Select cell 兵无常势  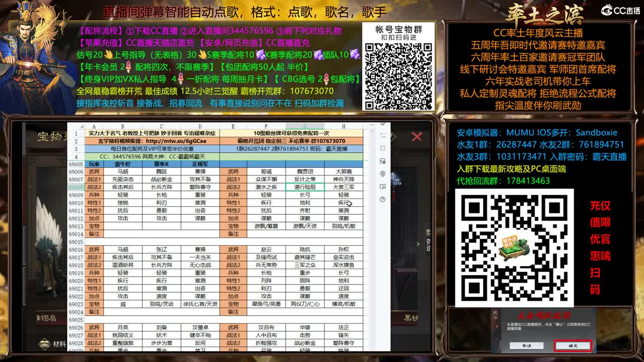click(x=266, y=265)
